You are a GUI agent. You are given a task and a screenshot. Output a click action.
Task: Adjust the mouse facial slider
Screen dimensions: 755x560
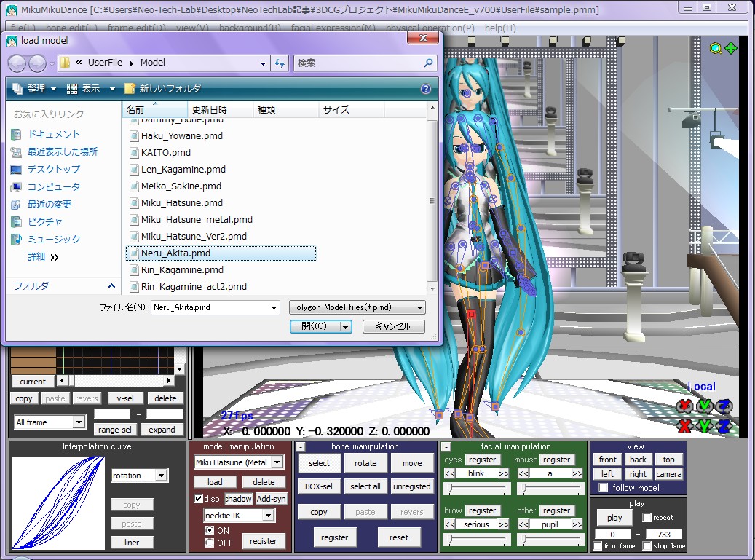point(551,489)
